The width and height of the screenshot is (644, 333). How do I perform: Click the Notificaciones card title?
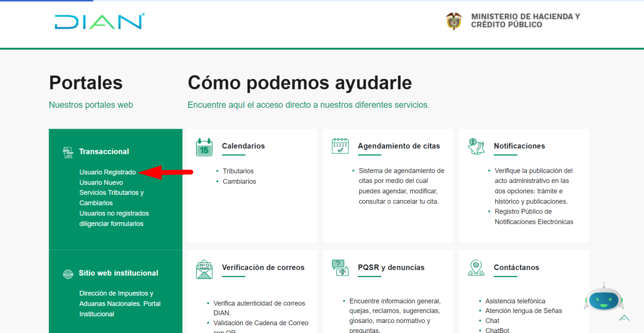pos(519,146)
